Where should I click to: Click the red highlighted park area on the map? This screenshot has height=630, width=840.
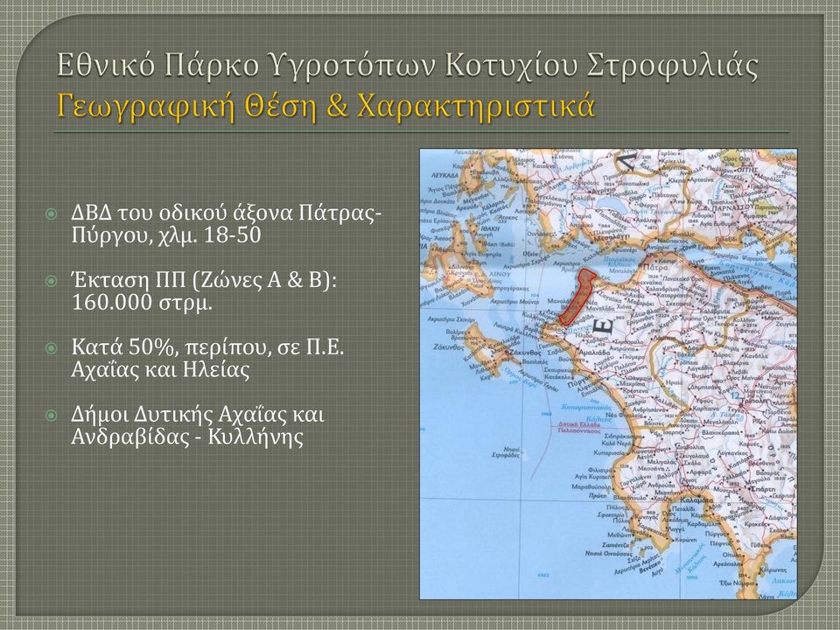click(577, 297)
